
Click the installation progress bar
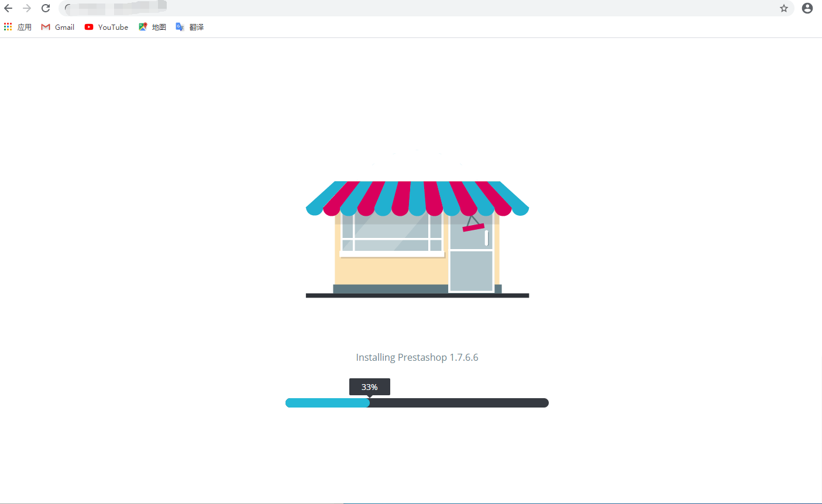(x=417, y=403)
